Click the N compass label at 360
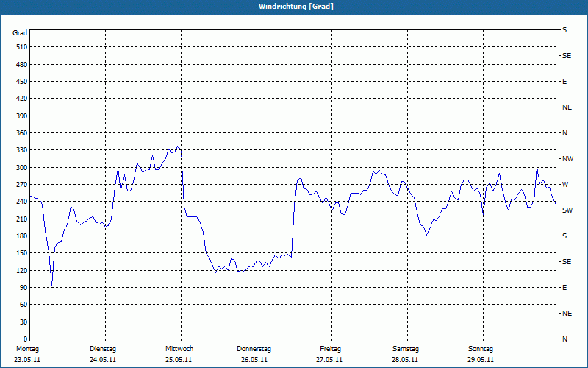This screenshot has width=588, height=368. coord(565,133)
